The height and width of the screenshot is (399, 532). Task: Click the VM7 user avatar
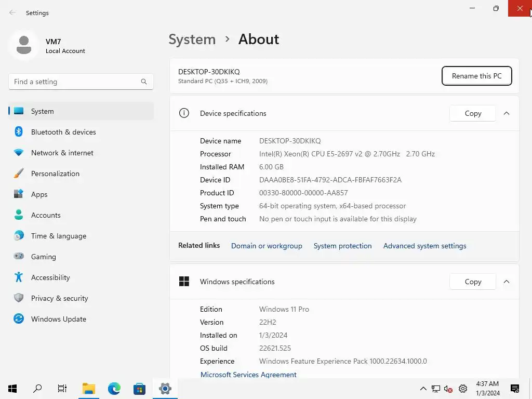(24, 45)
